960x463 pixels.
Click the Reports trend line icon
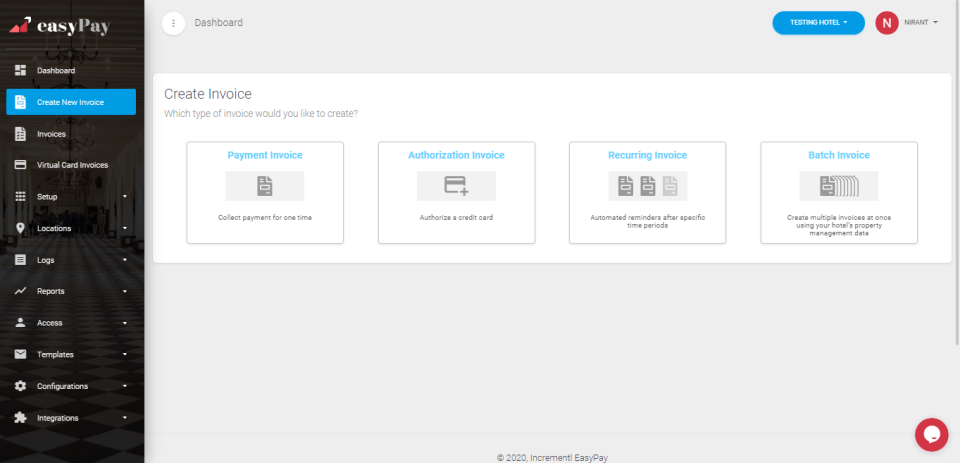pos(20,291)
